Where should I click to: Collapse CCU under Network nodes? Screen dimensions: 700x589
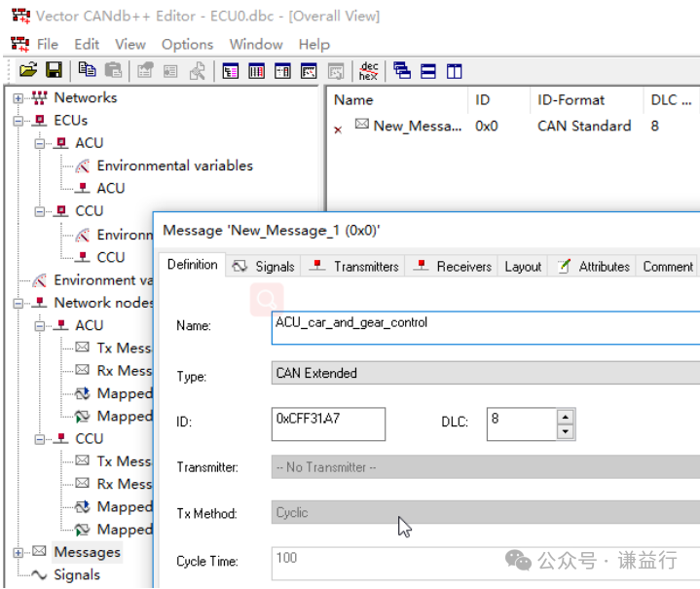(40, 439)
